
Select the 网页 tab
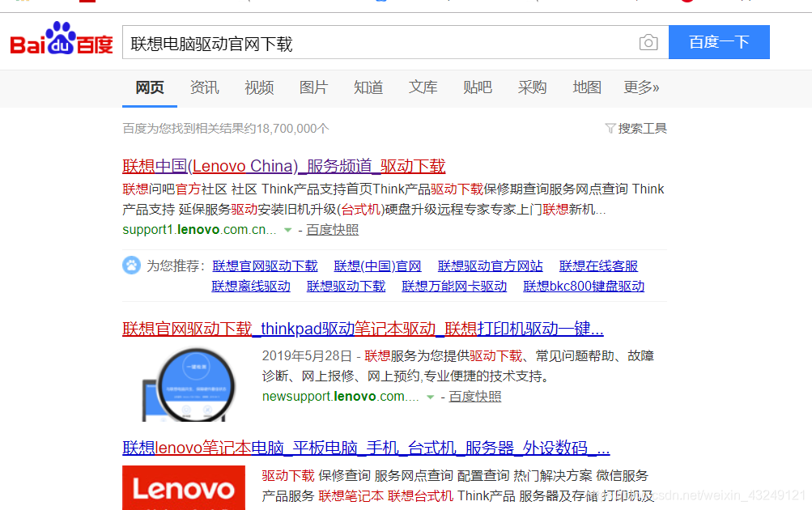[x=150, y=87]
